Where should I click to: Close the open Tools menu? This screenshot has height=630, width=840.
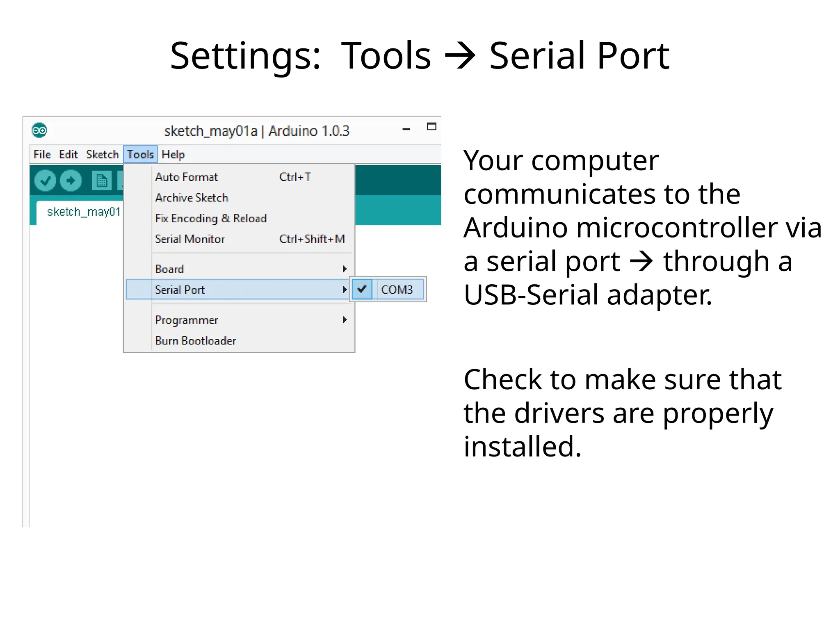[x=140, y=155]
